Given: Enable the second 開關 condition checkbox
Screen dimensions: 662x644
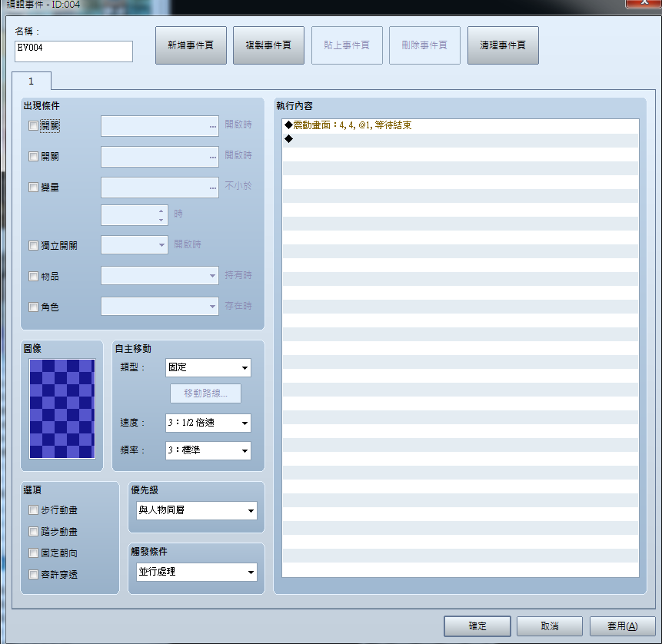Looking at the screenshot, I should 33,157.
